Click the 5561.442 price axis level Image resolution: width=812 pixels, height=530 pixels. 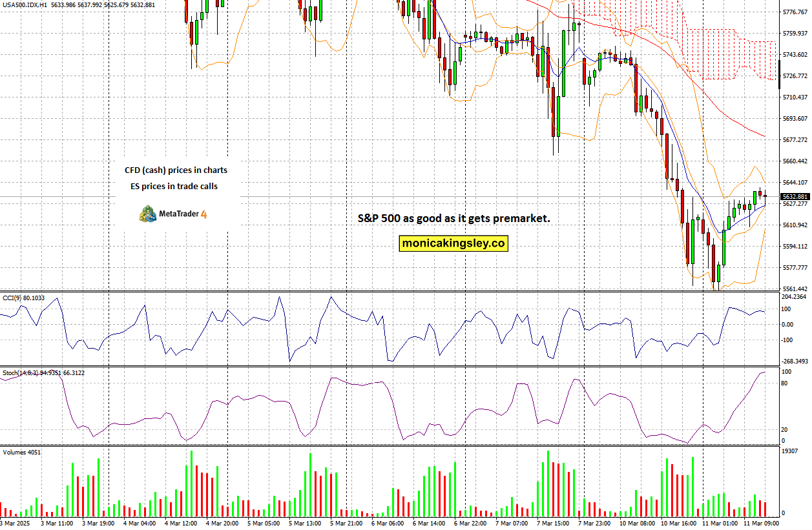(795, 289)
